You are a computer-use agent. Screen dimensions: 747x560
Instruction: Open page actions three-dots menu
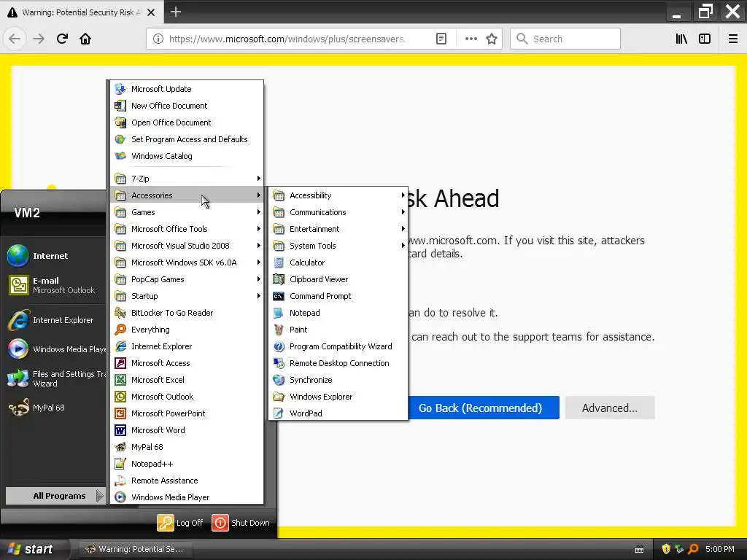[471, 39]
